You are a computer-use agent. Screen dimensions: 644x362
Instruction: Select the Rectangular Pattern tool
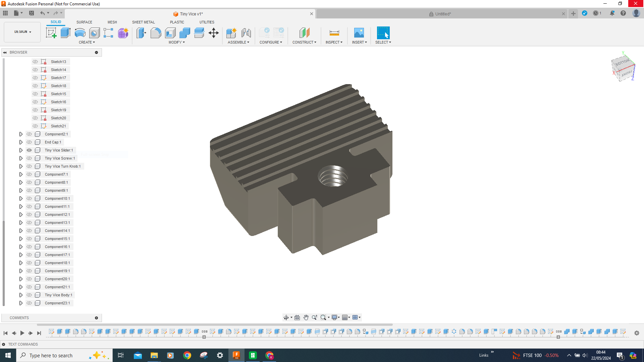[x=108, y=33]
